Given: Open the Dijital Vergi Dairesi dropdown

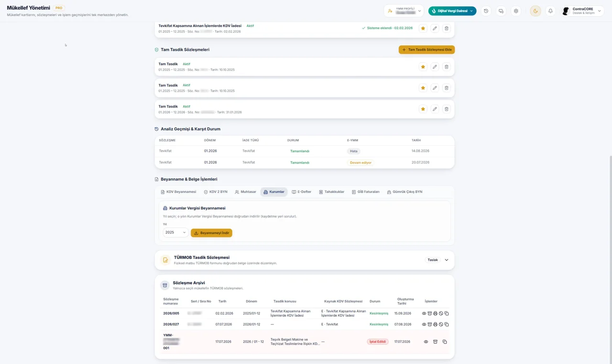Looking at the screenshot, I should coord(452,11).
